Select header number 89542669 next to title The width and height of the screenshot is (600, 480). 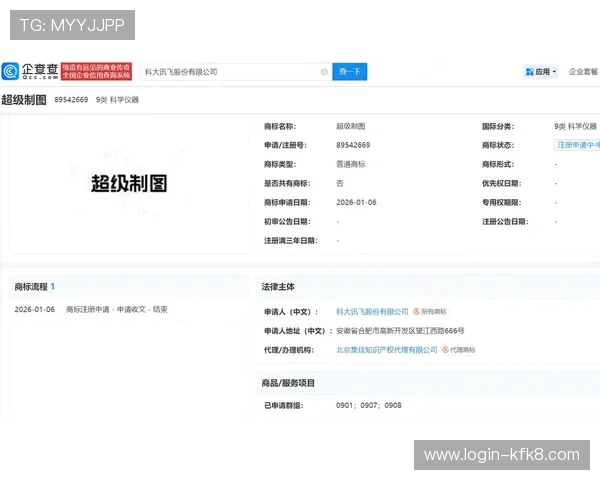tap(71, 100)
